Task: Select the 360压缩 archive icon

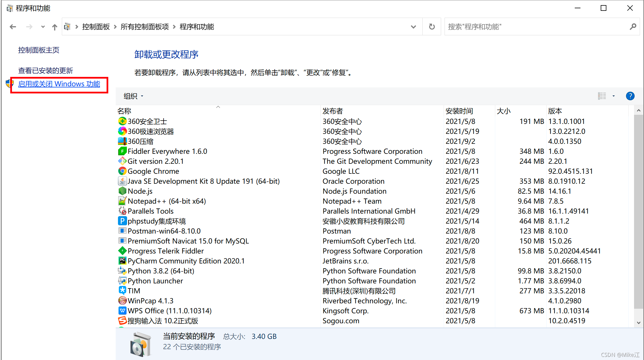Action: pos(122,141)
